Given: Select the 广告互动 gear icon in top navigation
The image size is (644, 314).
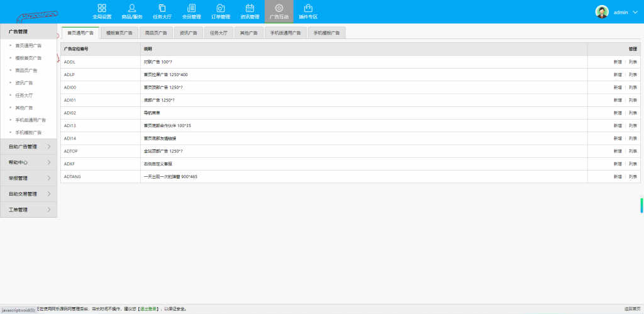Looking at the screenshot, I should (x=279, y=8).
